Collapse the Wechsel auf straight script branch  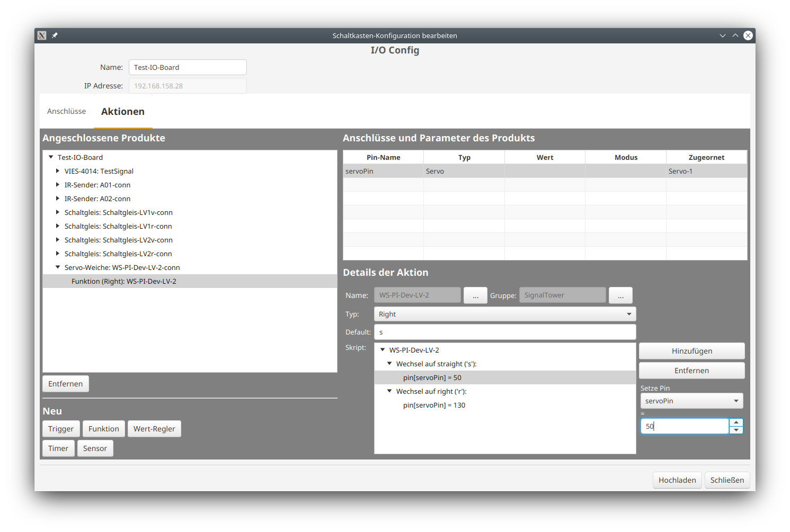click(389, 364)
